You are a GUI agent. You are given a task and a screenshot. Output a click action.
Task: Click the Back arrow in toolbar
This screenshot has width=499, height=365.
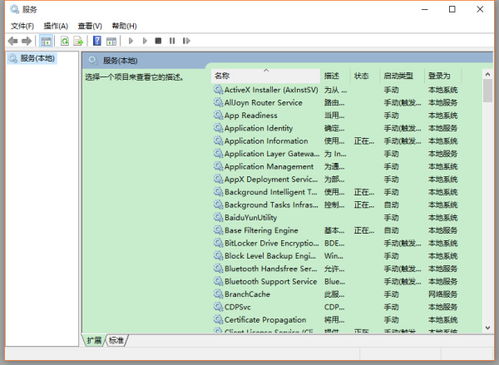click(x=13, y=41)
